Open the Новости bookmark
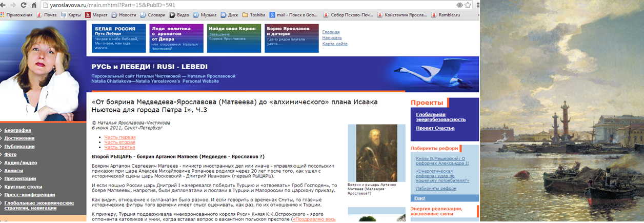 (124, 15)
